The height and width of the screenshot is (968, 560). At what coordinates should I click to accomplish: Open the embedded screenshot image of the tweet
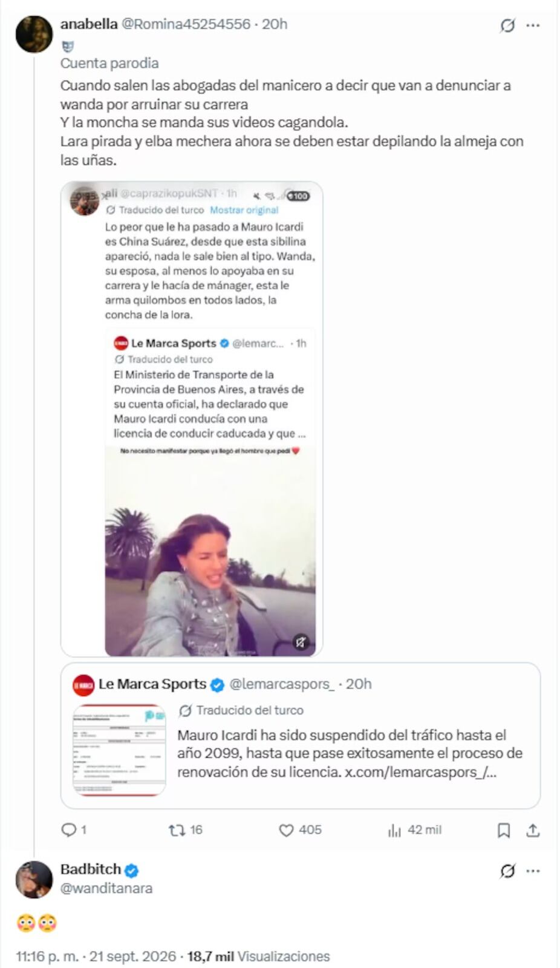click(192, 419)
